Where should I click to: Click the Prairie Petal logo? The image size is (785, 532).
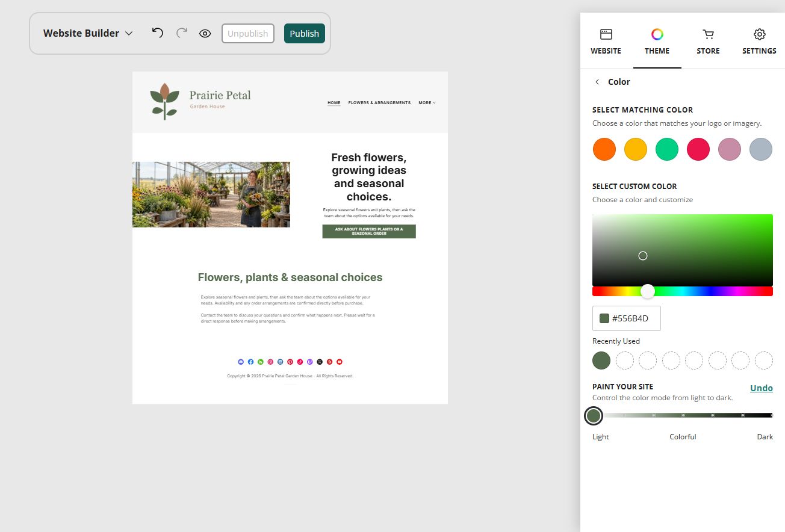[x=200, y=101]
